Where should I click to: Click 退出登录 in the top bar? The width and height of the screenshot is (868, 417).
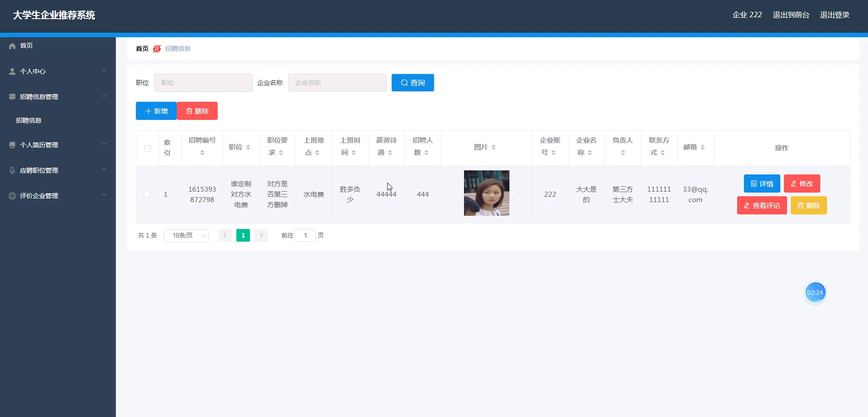[835, 15]
